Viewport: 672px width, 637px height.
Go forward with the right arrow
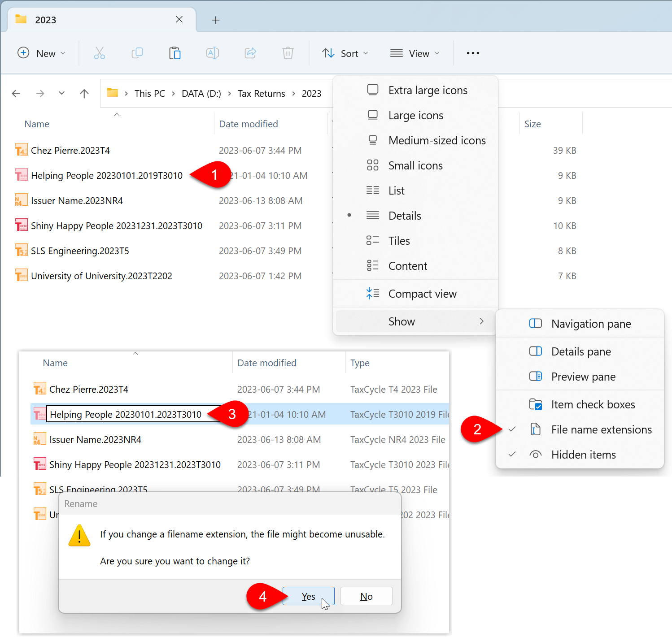40,93
